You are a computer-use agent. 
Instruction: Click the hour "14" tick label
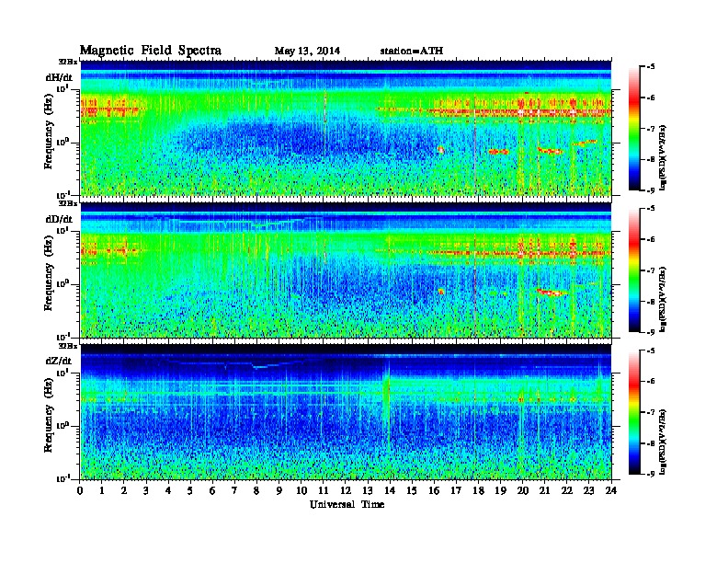point(390,491)
